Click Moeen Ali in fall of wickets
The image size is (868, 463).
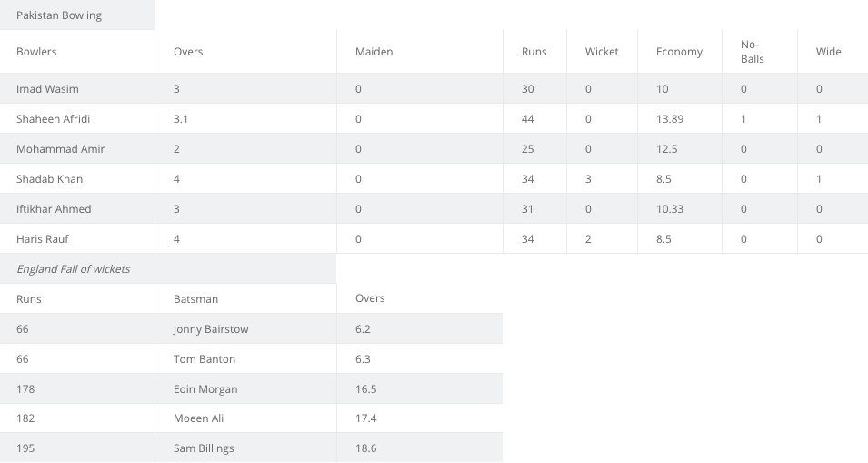(x=199, y=418)
